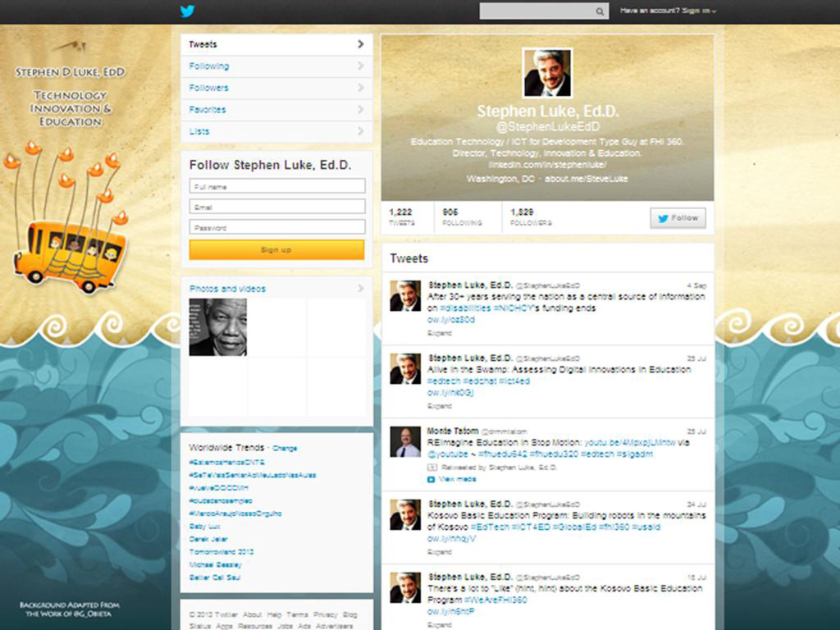Click the #WeAreFHI360 hashtag
Screen dimensions: 840x630
coord(495,600)
